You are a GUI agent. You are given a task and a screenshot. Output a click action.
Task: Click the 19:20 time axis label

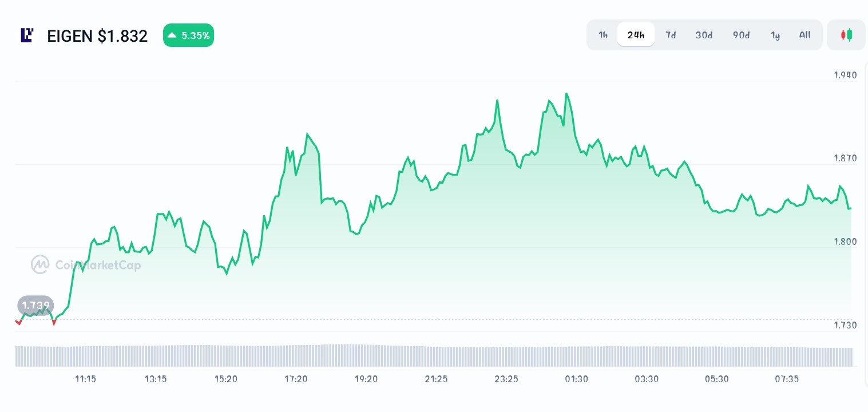pyautogui.click(x=366, y=379)
